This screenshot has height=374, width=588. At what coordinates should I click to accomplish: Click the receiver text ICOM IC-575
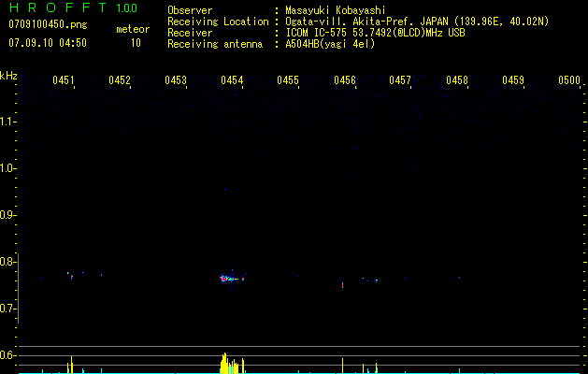(316, 33)
